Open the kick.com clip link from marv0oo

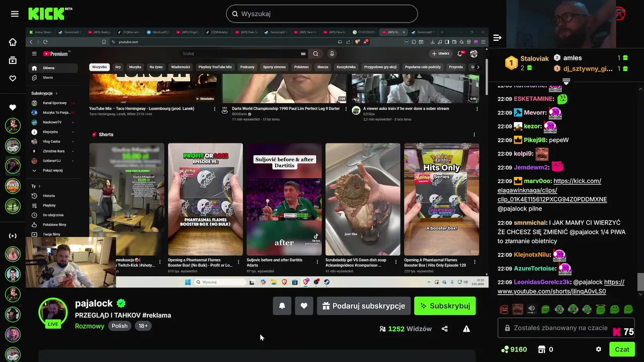click(552, 190)
